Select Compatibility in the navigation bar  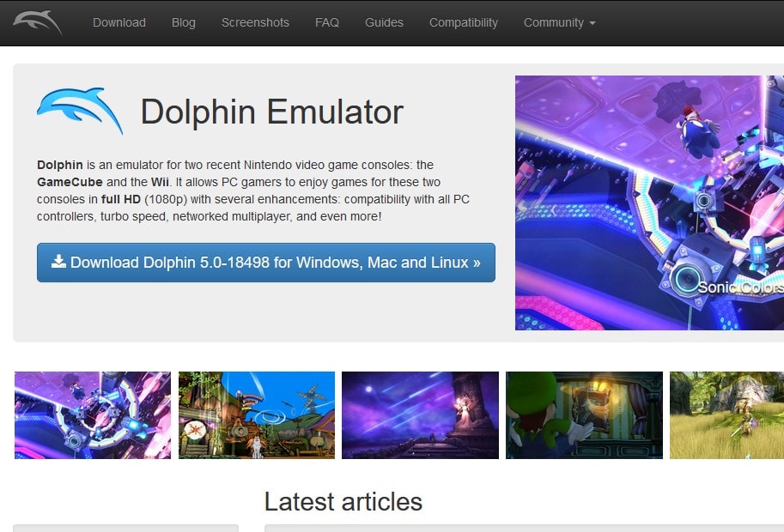pos(464,22)
